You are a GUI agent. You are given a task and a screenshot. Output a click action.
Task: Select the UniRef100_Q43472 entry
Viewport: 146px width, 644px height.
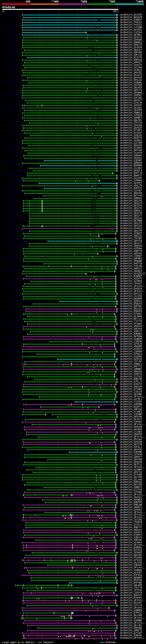(x=131, y=75)
